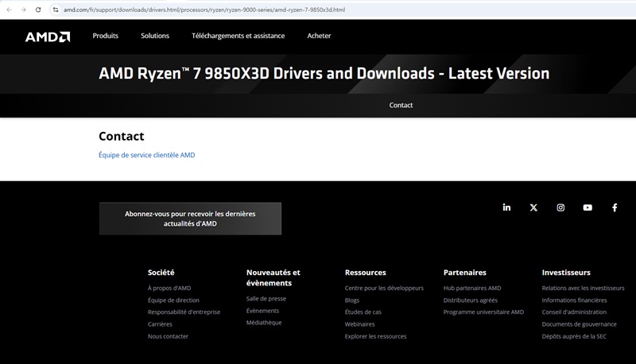Open À propos d'AMD footer link
The height and width of the screenshot is (364, 636).
(169, 288)
